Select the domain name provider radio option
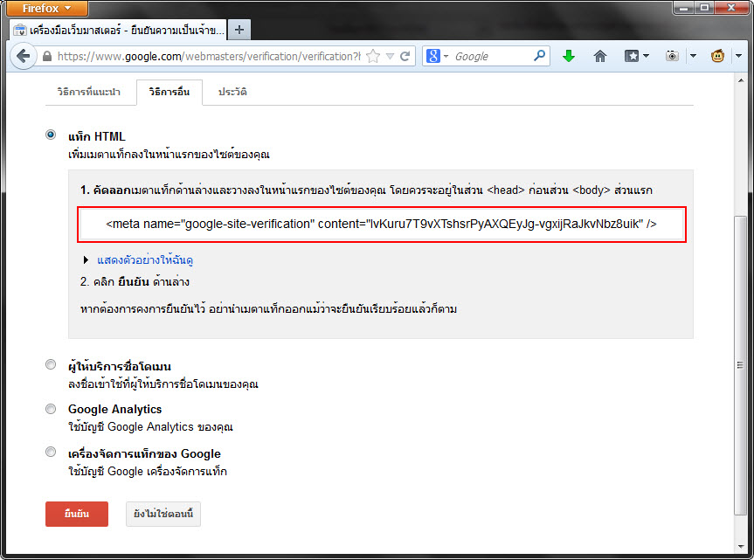 click(x=51, y=364)
